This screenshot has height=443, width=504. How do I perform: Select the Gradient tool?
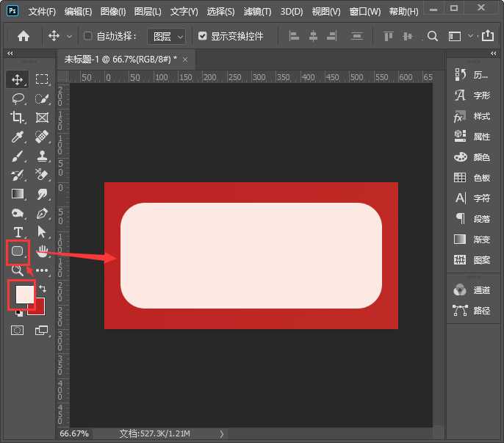[18, 194]
